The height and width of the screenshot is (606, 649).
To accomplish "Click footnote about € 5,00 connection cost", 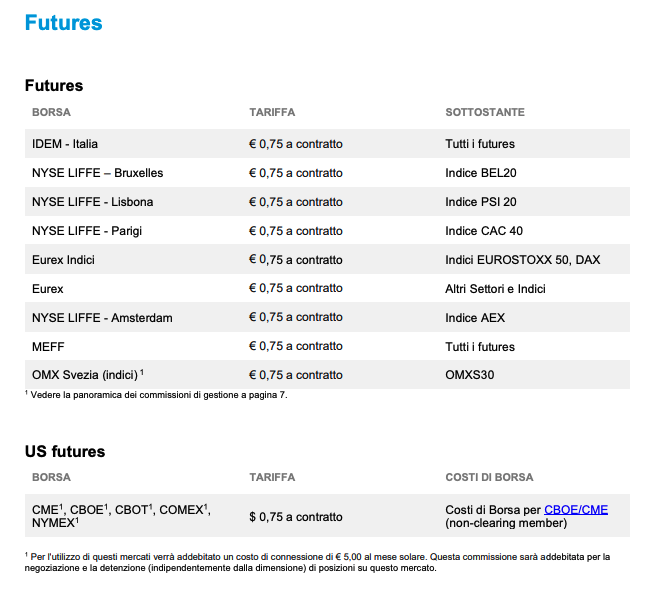I will point(317,562).
